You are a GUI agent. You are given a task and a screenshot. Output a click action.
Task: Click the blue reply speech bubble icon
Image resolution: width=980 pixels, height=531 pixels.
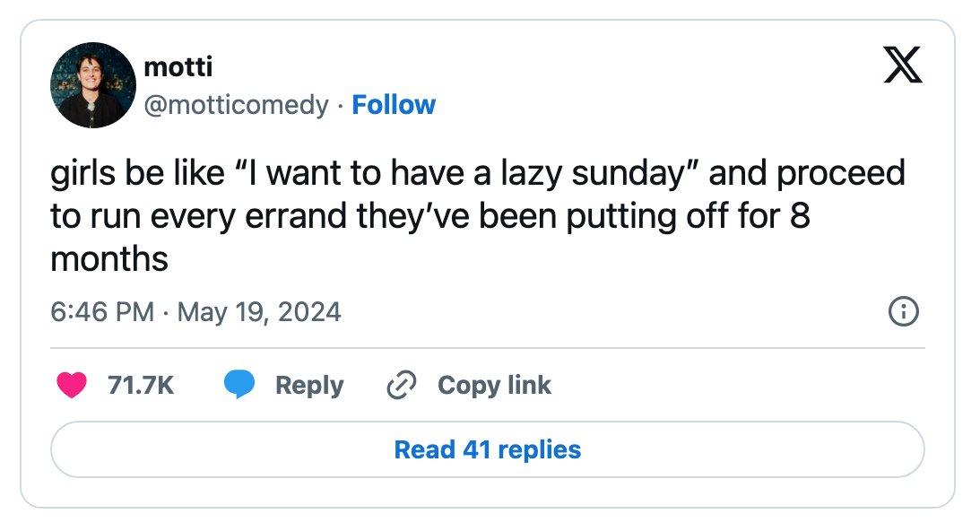pos(239,384)
